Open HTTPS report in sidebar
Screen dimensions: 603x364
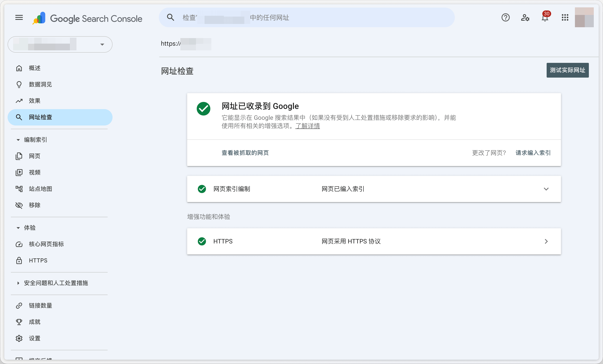tap(60, 260)
